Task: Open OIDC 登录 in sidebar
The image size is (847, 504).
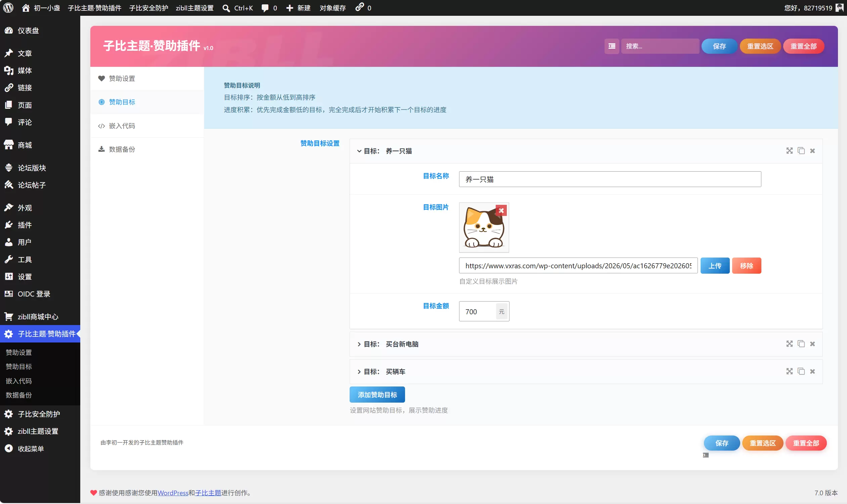Action: coord(40,294)
